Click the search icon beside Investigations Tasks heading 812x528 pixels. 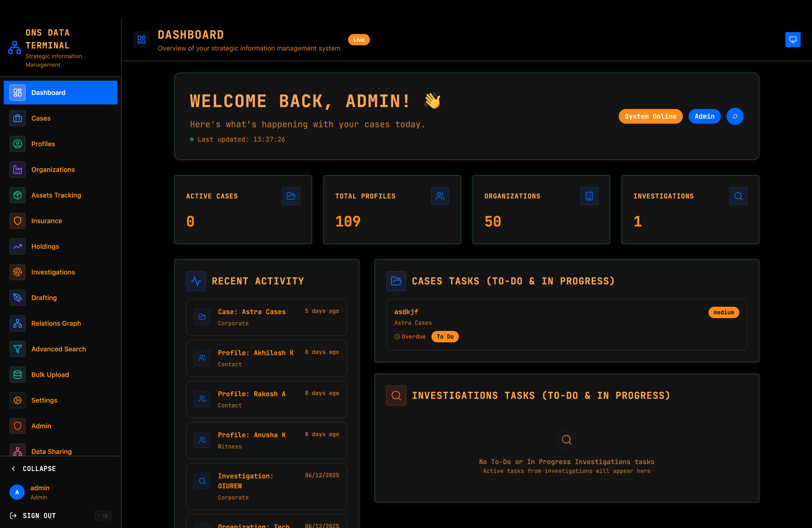point(396,395)
